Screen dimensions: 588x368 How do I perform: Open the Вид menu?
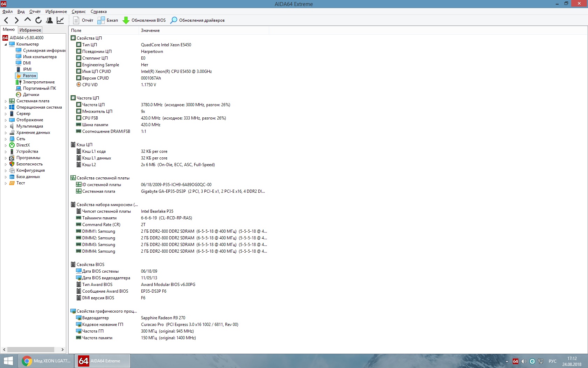pyautogui.click(x=21, y=12)
